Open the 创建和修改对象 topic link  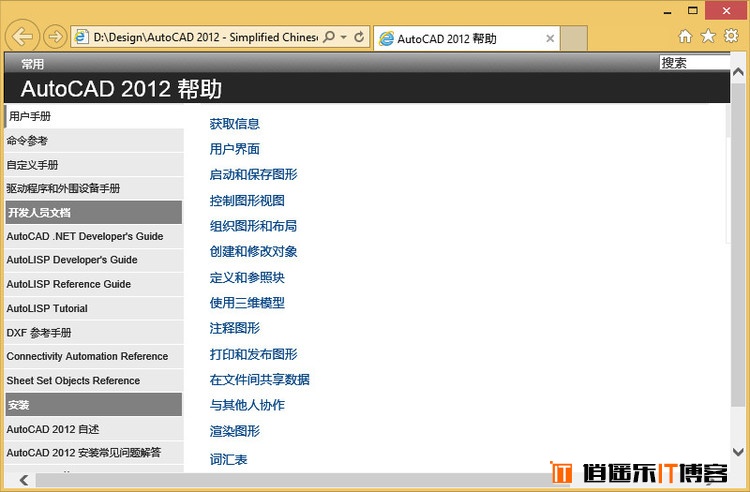254,251
